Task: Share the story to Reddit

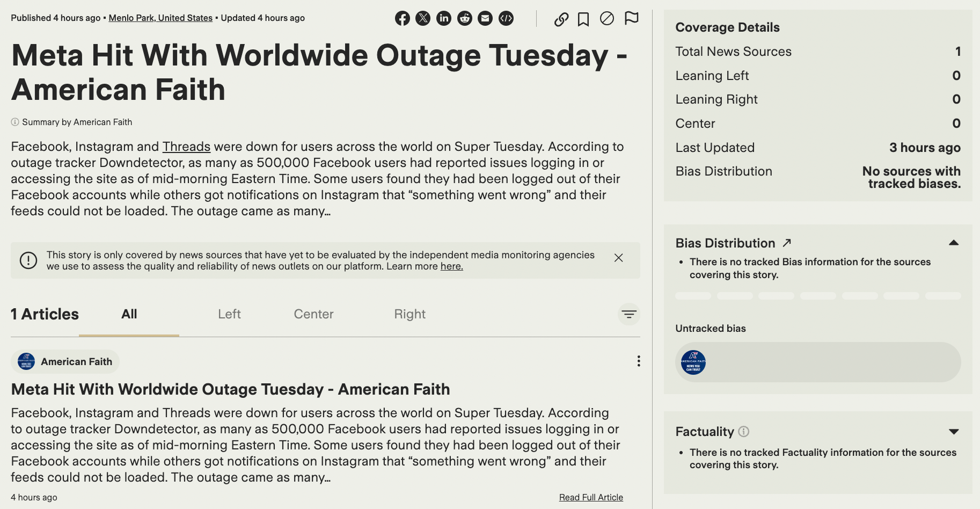Action: [465, 19]
